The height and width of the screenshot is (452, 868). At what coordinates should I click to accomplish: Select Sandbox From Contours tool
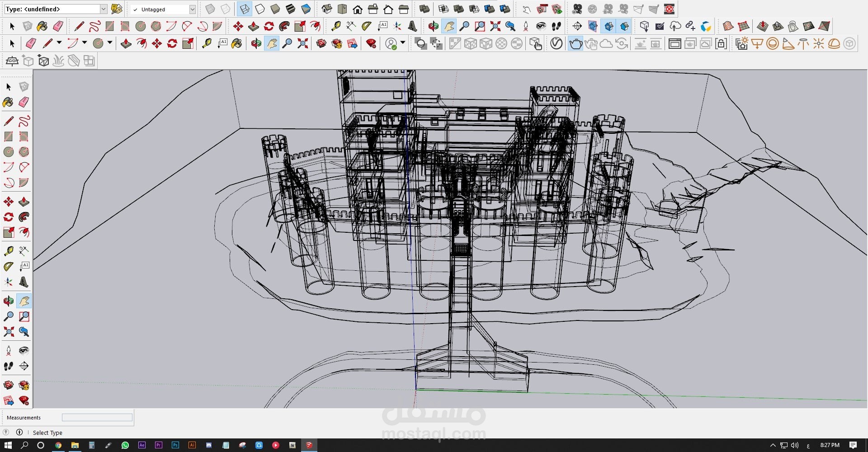click(x=728, y=26)
